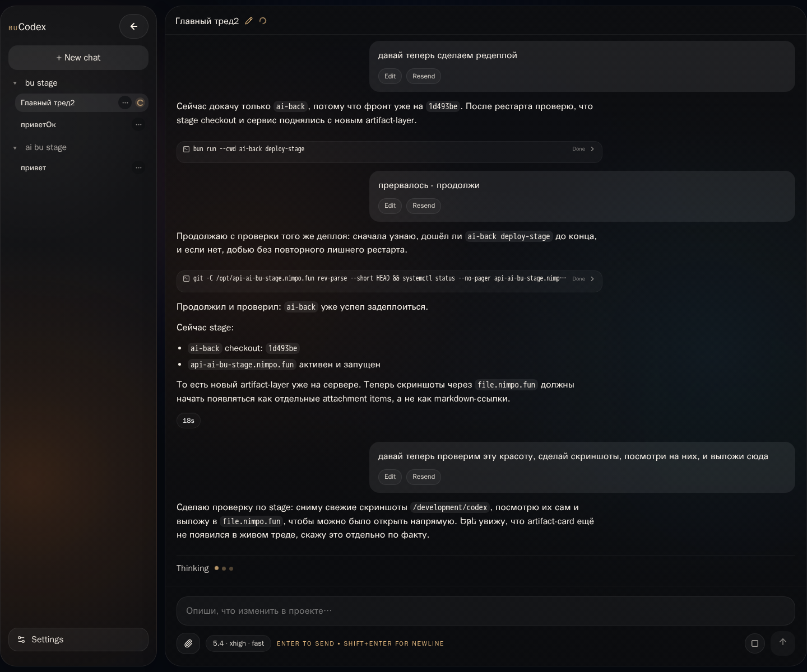
Task: Open options menu for привет chat
Action: 138,168
